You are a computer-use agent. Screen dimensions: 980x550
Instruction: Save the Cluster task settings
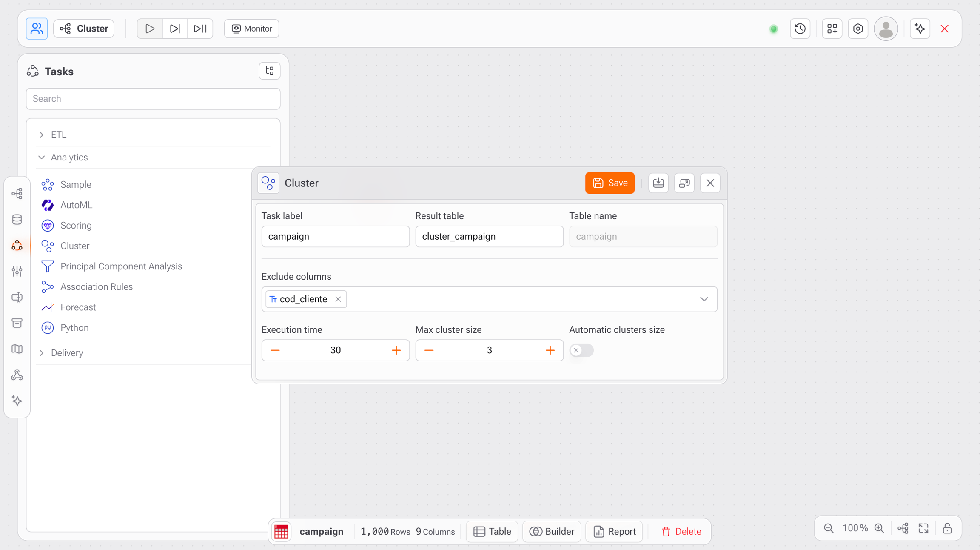click(x=610, y=183)
